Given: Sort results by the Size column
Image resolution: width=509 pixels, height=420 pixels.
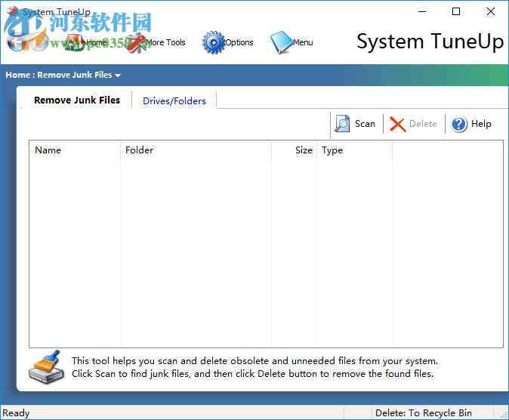Looking at the screenshot, I should [294, 150].
